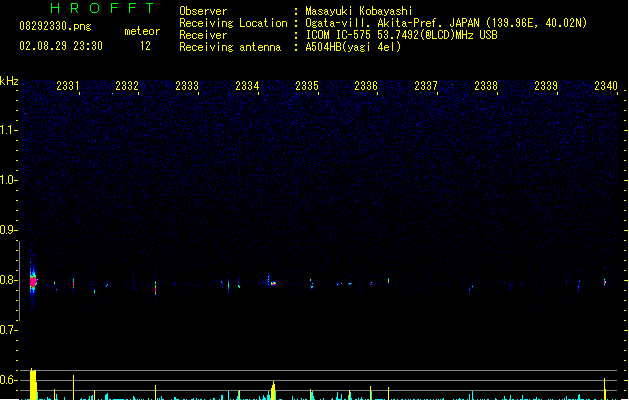Select the A504HB(yagi 4el) antenna text
Image resolution: width=629 pixels, height=400 pixels.
[x=353, y=47]
